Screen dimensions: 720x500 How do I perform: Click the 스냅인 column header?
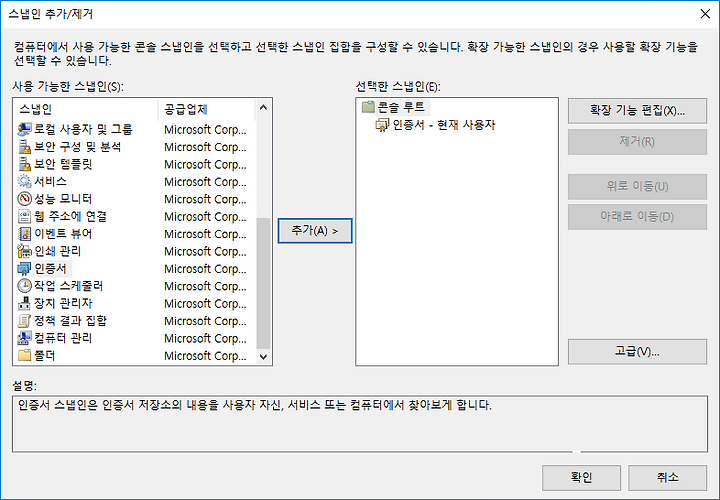tap(86, 109)
